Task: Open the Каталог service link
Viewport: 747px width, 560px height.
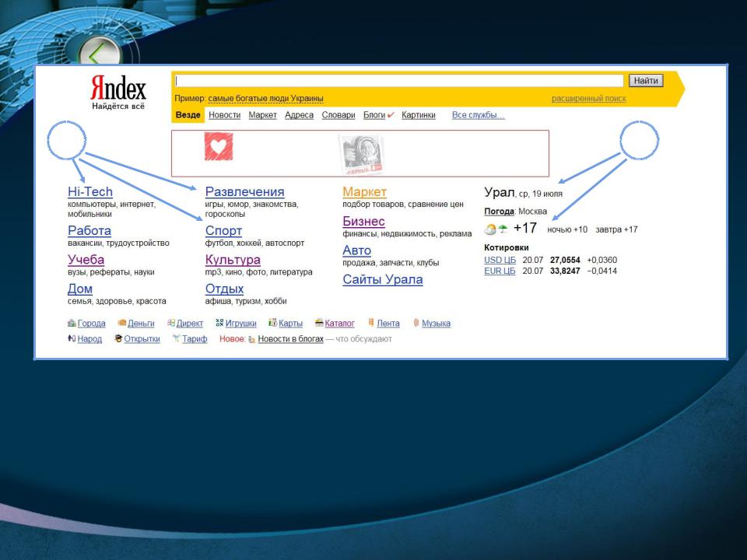Action: 340,324
